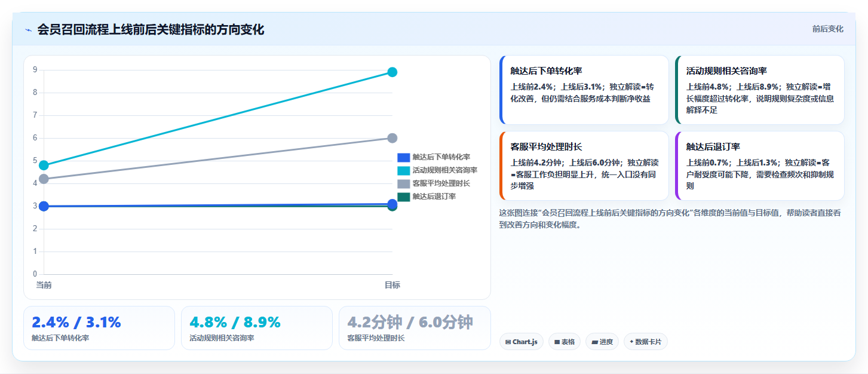This screenshot has width=868, height=374.
Task: Click the 数据卡片 tag
Action: 646,342
